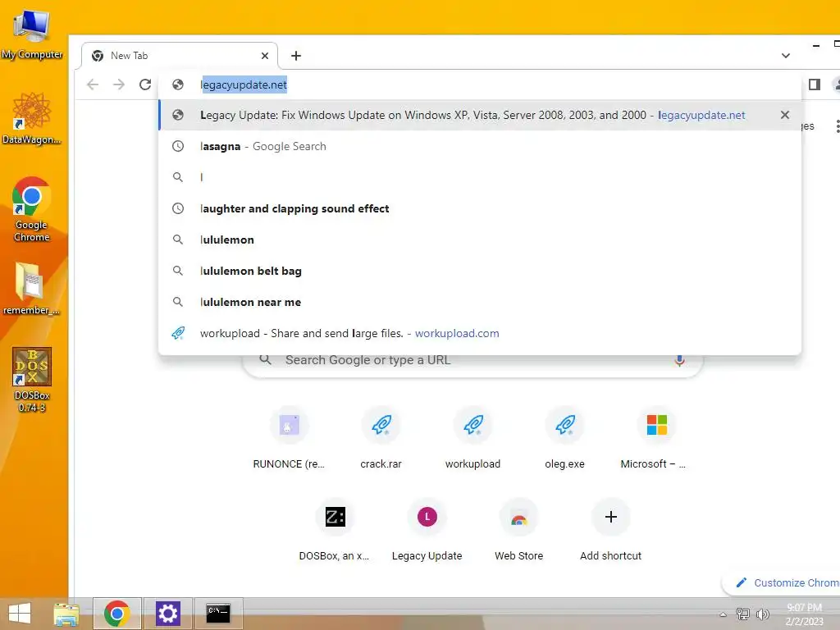Select the lasagna Google Search suggestion
Image resolution: width=840 pixels, height=630 pixels.
coord(480,146)
